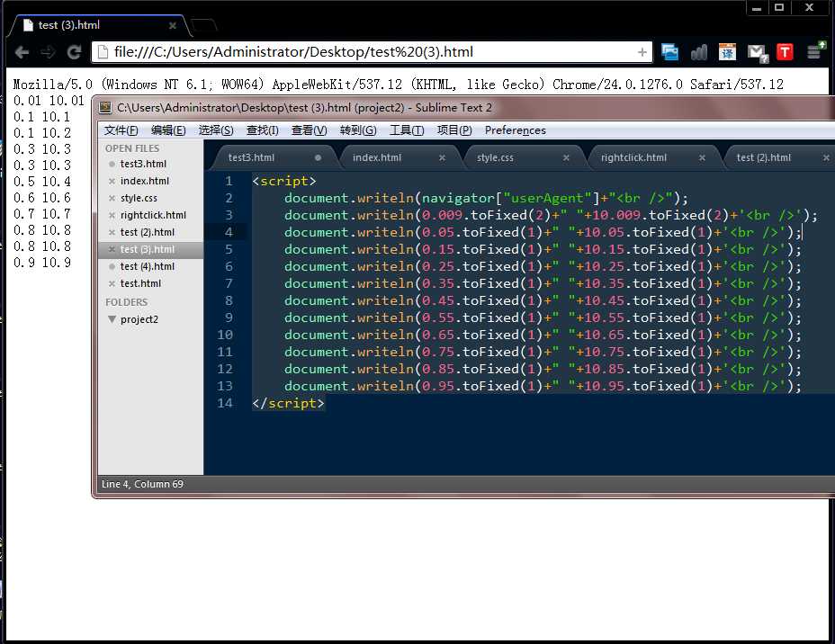This screenshot has height=644, width=835.
Task: Open the 编辑(E) menu
Action: click(168, 130)
